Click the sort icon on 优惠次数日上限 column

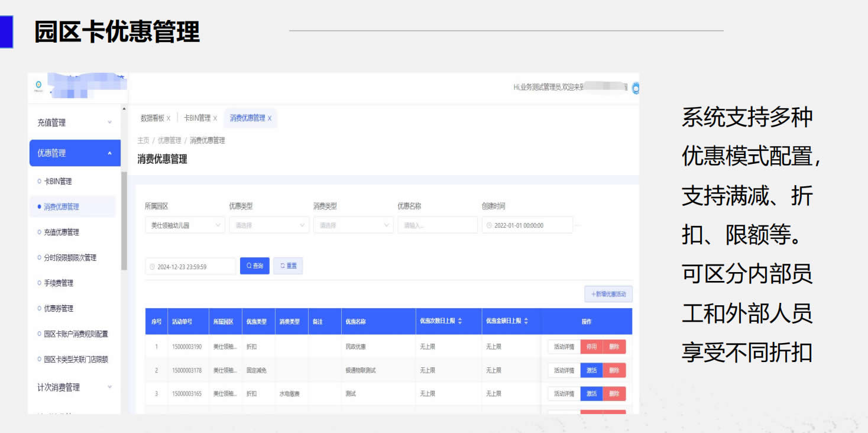(x=460, y=321)
